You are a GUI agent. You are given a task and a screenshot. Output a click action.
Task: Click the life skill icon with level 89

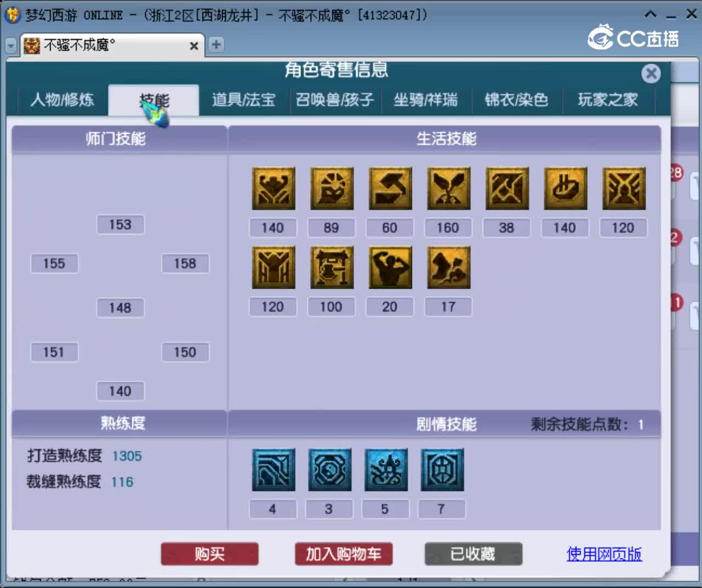(x=332, y=188)
